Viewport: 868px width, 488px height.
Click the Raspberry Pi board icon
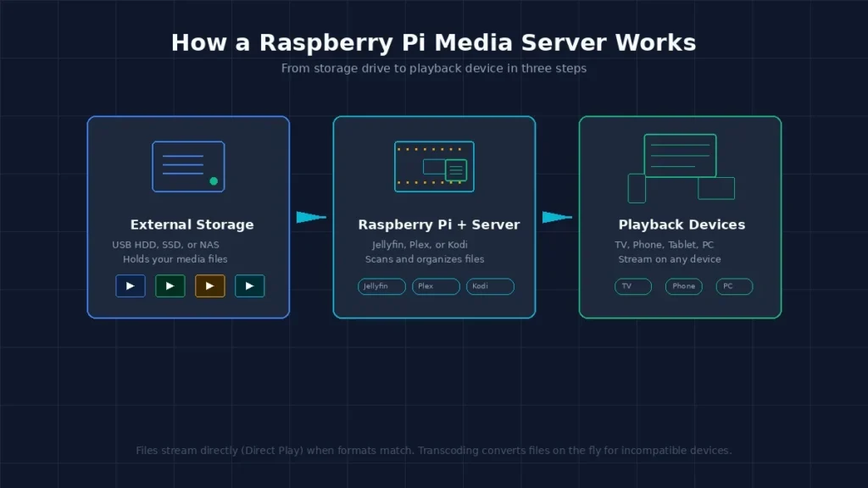tap(434, 167)
